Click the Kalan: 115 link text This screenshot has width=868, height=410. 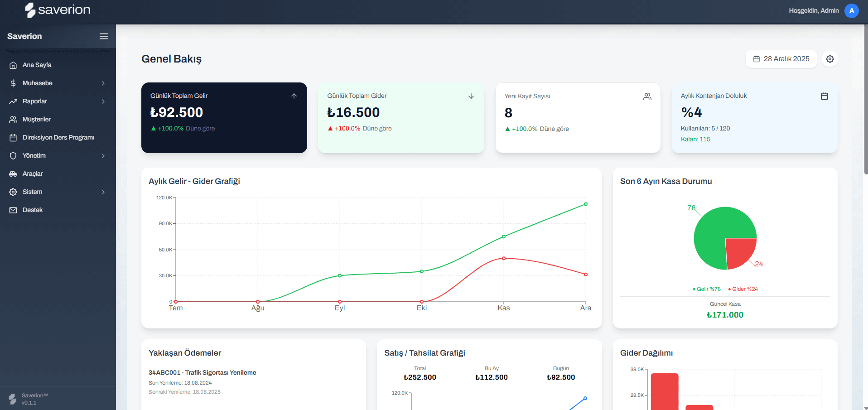click(x=695, y=139)
